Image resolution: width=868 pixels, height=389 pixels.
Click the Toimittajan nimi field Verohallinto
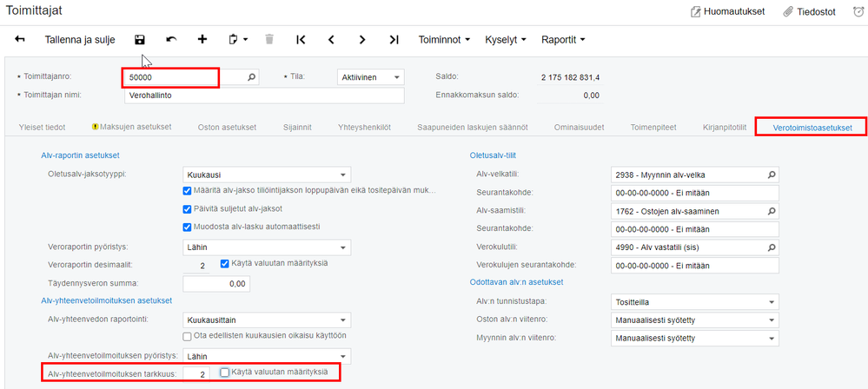265,96
